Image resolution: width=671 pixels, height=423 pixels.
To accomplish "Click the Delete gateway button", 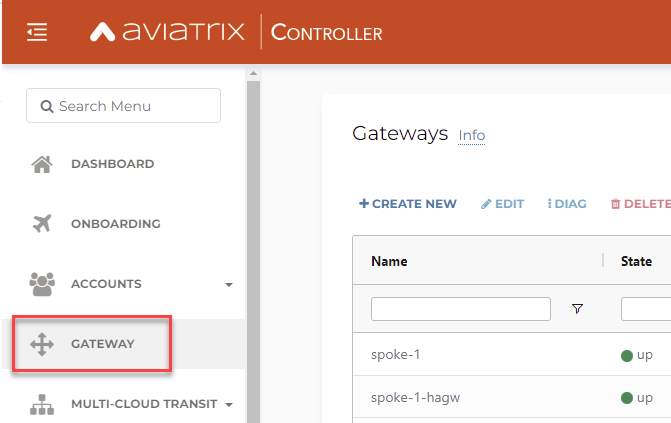I will pos(641,204).
